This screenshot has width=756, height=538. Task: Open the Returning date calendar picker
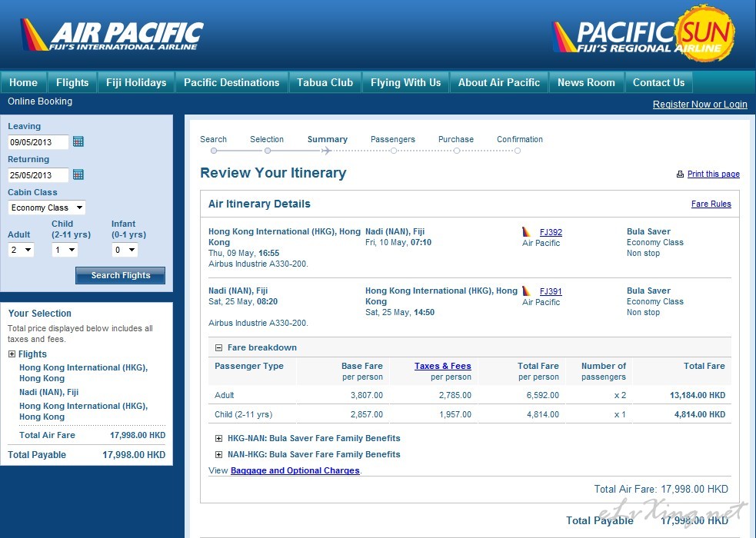[x=78, y=174]
